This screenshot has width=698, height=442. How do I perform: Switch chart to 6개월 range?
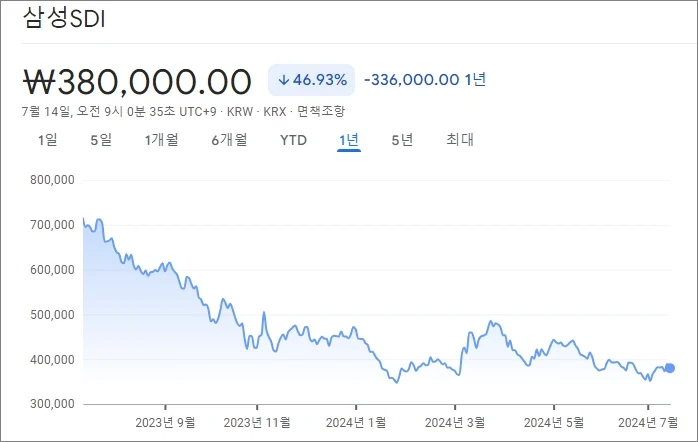(x=229, y=140)
